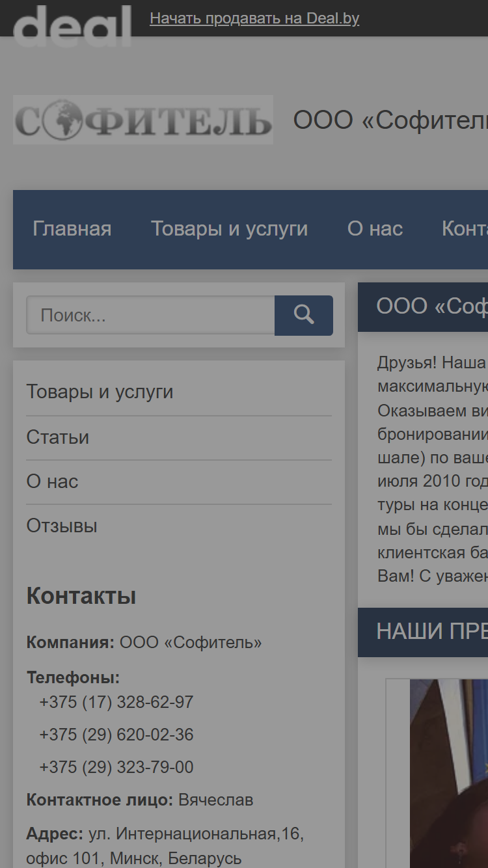
Task: Click phone number +375 (29) 620-02-36
Action: click(x=116, y=735)
